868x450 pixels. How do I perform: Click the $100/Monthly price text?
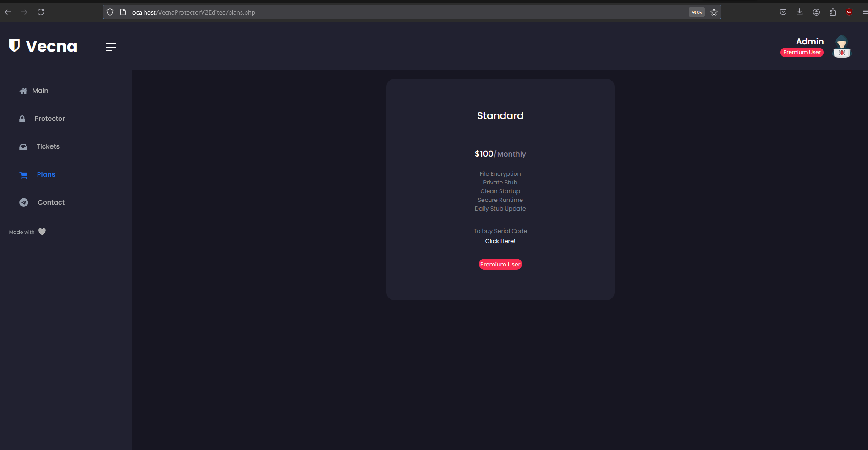500,154
